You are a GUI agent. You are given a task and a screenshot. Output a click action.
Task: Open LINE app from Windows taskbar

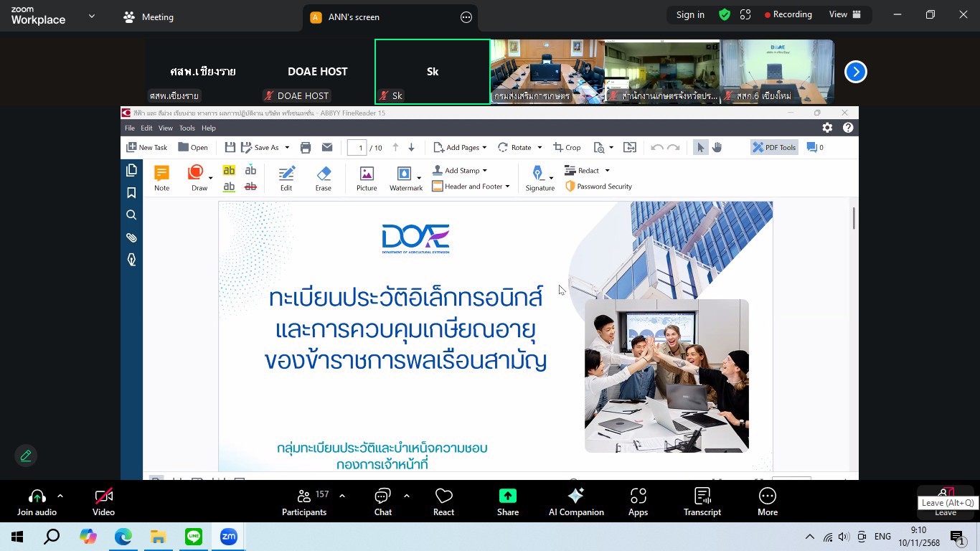click(x=194, y=537)
